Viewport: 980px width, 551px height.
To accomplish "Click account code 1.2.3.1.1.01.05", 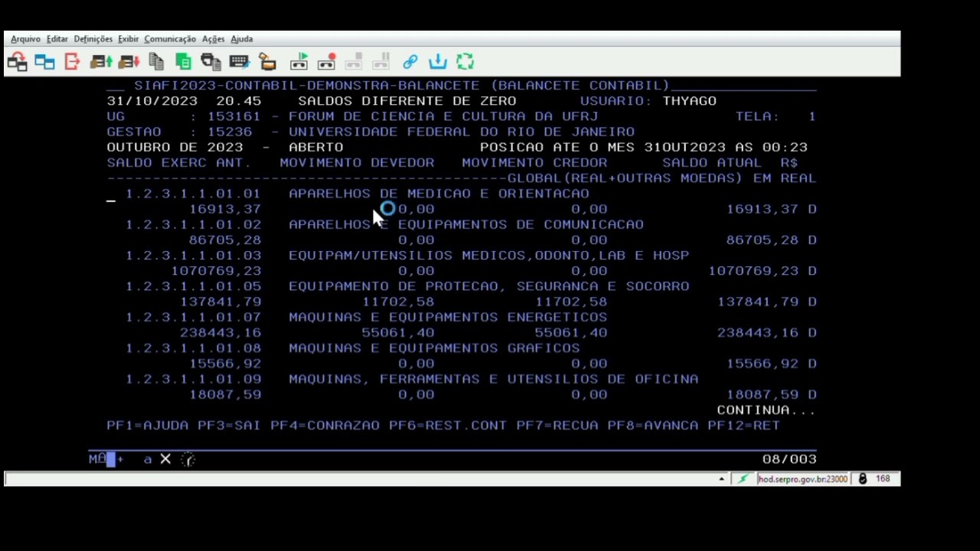I will coord(193,286).
